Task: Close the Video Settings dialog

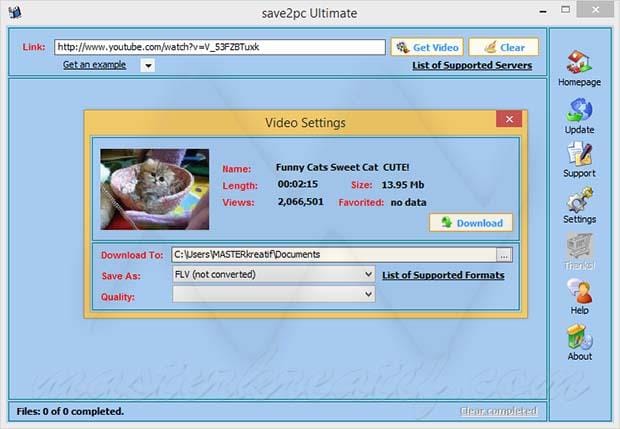Action: point(509,119)
